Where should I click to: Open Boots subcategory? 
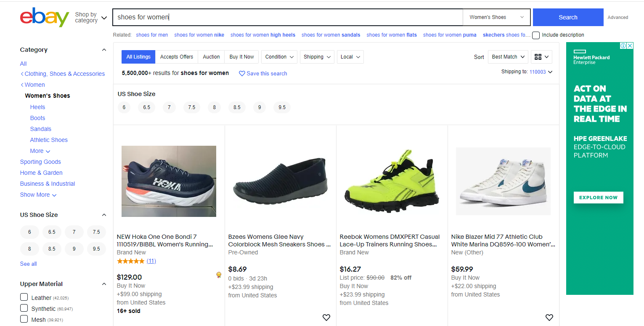(37, 118)
